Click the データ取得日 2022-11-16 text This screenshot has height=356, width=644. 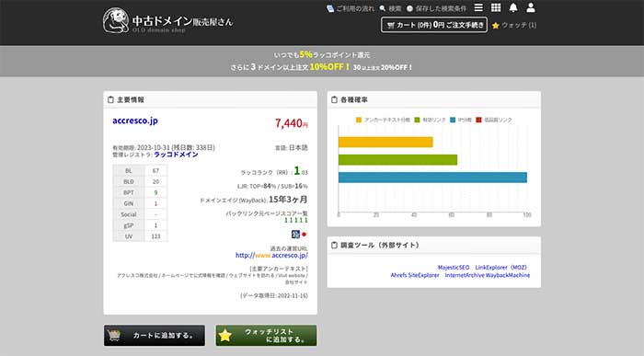coord(274,295)
